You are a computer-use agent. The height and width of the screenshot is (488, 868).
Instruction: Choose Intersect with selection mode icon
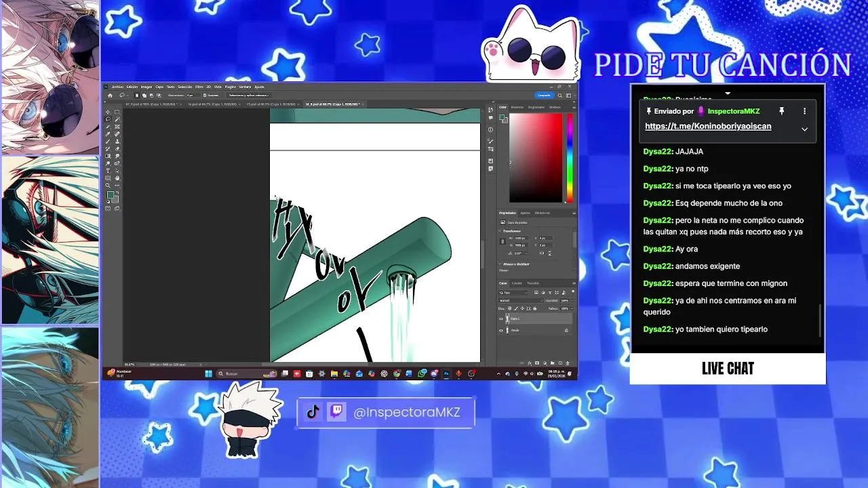pyautogui.click(x=159, y=96)
